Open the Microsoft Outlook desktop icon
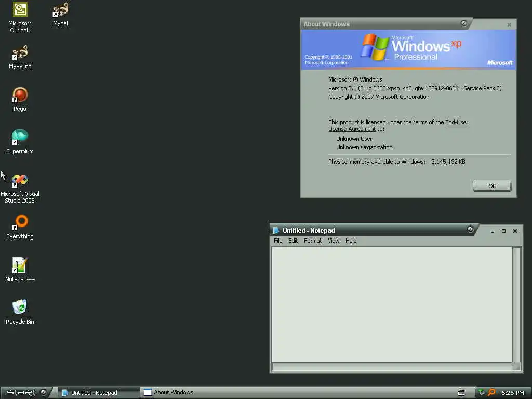532x399 pixels. coord(20,17)
